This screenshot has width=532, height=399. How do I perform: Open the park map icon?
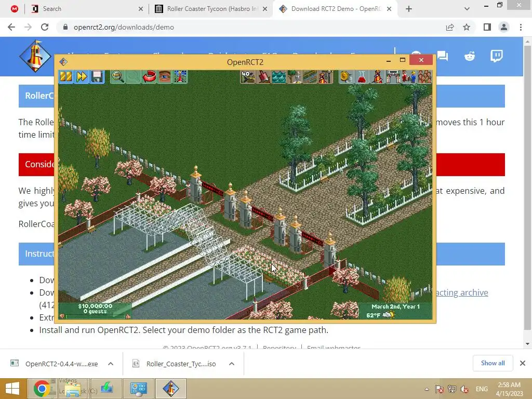click(x=180, y=77)
